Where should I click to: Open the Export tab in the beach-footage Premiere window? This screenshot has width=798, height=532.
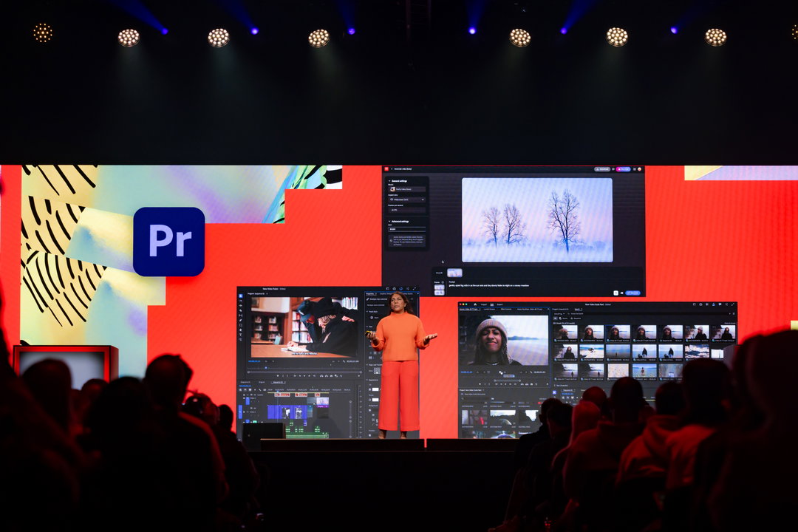click(x=499, y=304)
